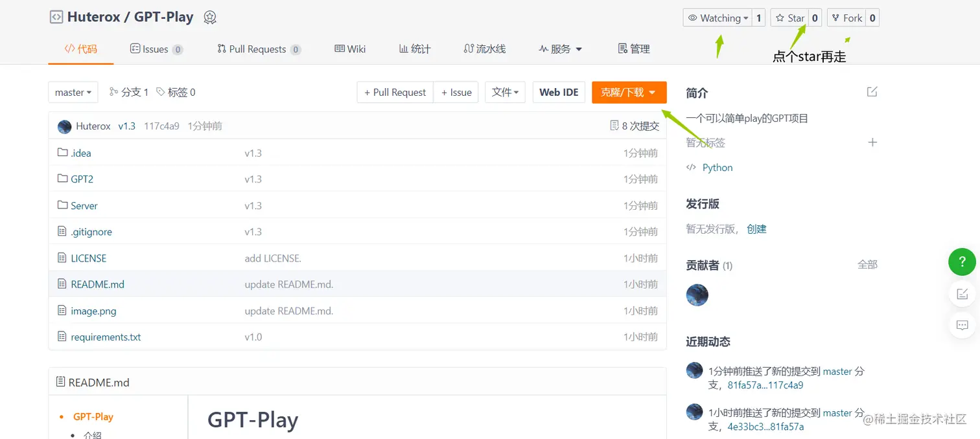Viewport: 980px width, 439px height.
Task: Click the badge icon after GPT-Play title
Action: pyautogui.click(x=210, y=17)
